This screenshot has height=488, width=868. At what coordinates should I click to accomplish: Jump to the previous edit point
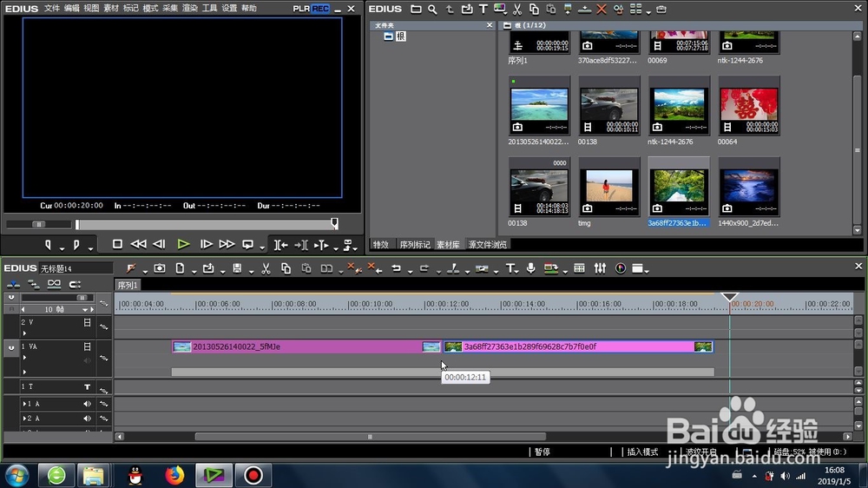coord(281,244)
